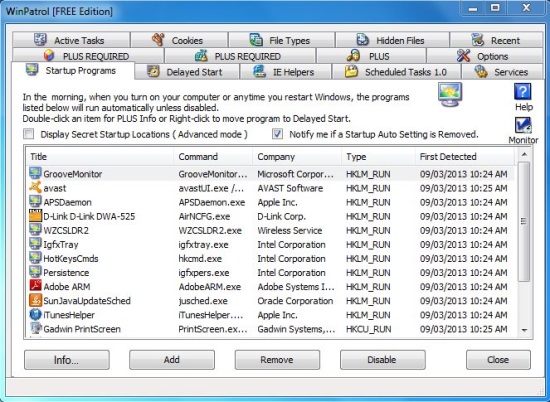
Task: Click the WZCSLDR2 row icon
Action: 35,230
